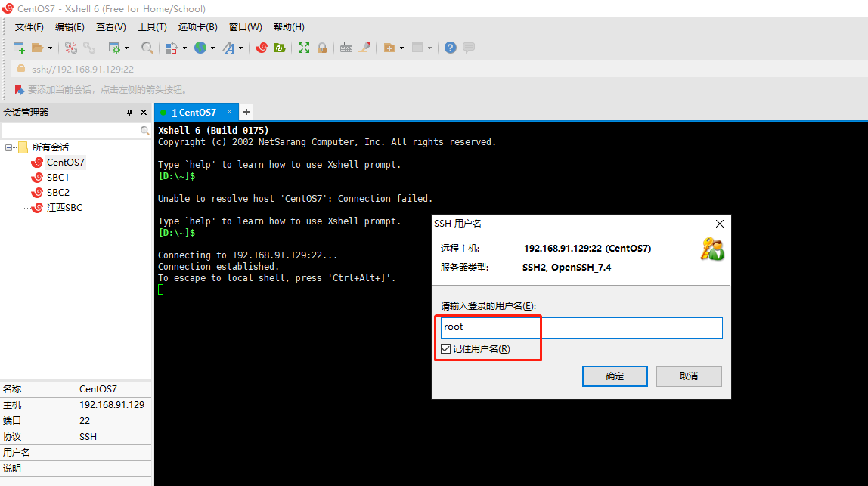Click the Font toolbar icon

(x=228, y=48)
